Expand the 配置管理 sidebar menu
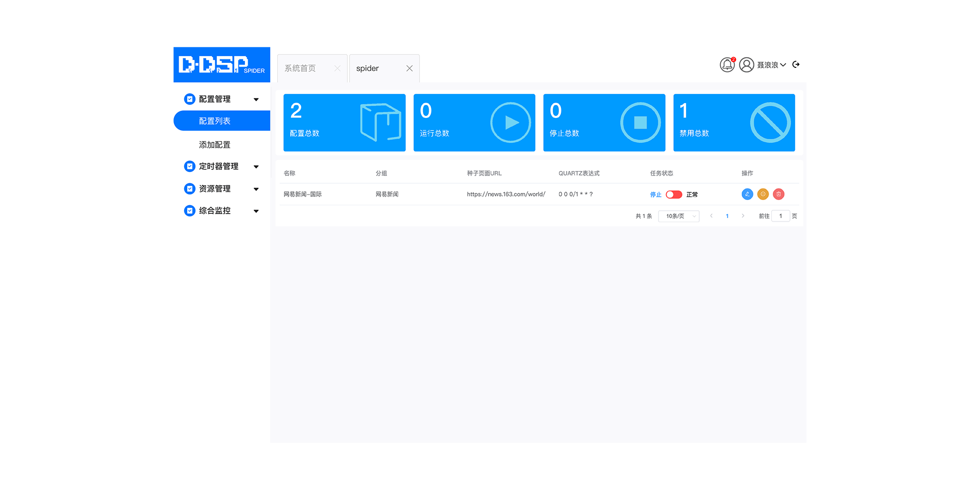The width and height of the screenshot is (980, 490). tap(222, 99)
